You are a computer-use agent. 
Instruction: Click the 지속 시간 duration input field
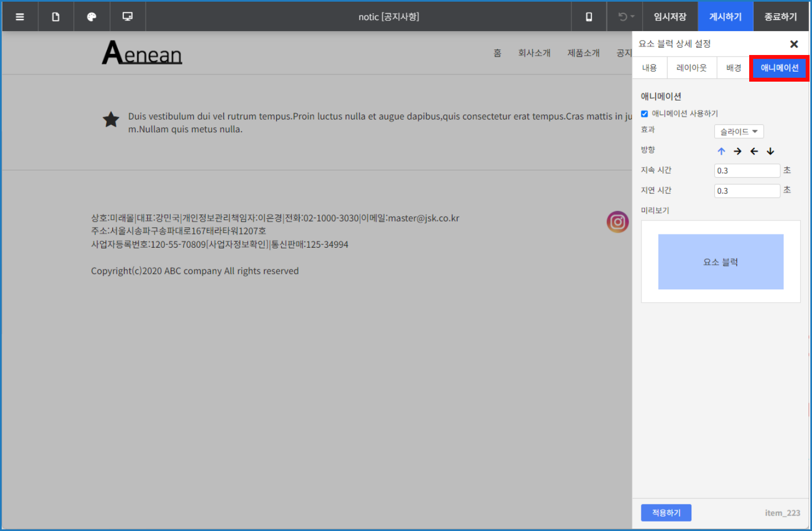tap(746, 170)
